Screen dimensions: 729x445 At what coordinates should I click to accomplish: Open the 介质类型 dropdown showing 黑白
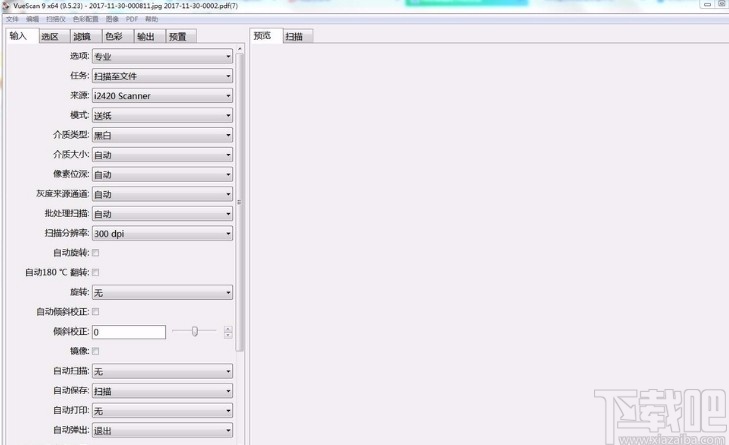pos(162,135)
